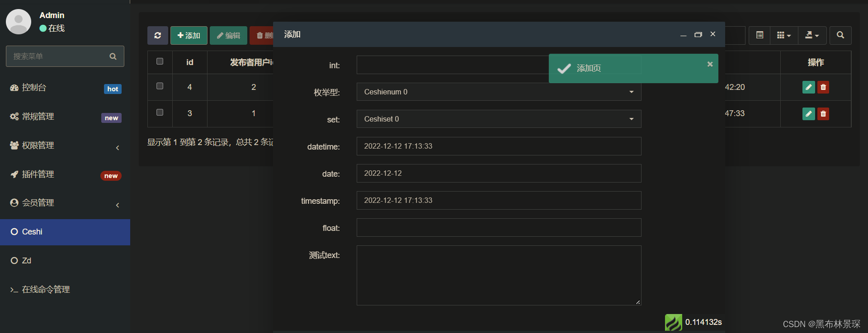Screen dimensions: 868x333
Task: Click the 显示第 1 到第 2 条记录 pagination text
Action: [x=210, y=142]
